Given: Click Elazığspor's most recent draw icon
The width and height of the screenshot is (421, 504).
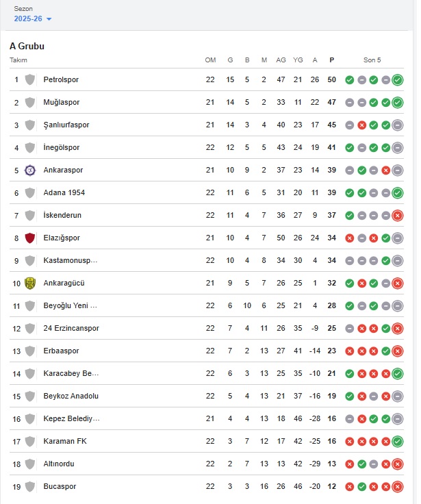Looking at the screenshot, I should (x=397, y=238).
